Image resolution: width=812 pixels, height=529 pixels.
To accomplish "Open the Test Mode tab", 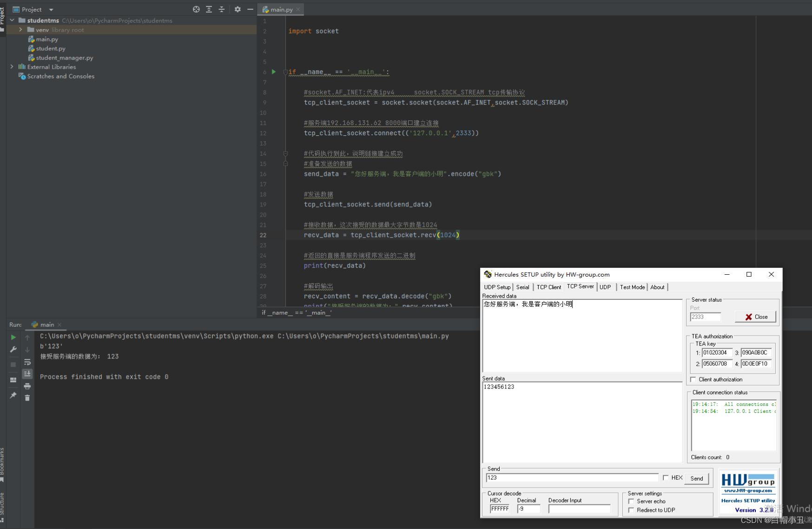I will (x=632, y=287).
